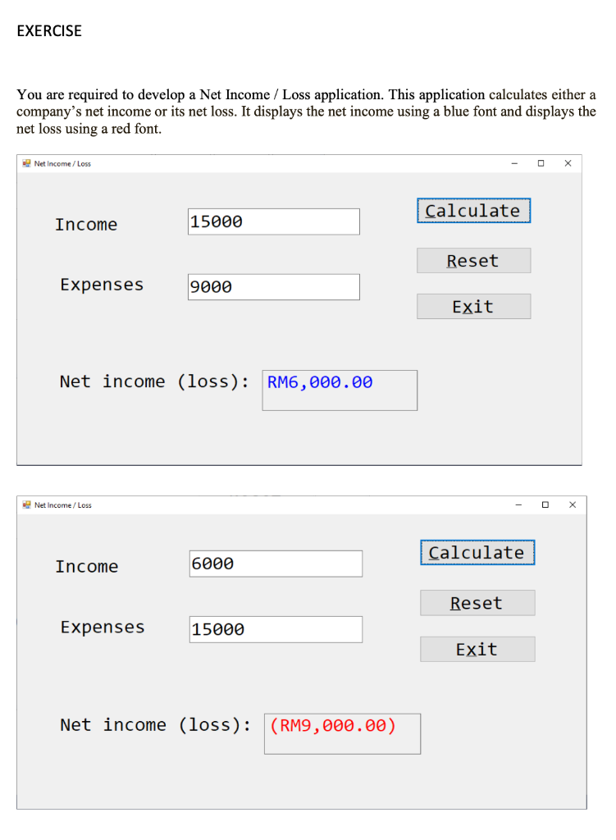The height and width of the screenshot is (840, 616).
Task: Click the red (RM9,000.00) result box
Action: pos(342,734)
